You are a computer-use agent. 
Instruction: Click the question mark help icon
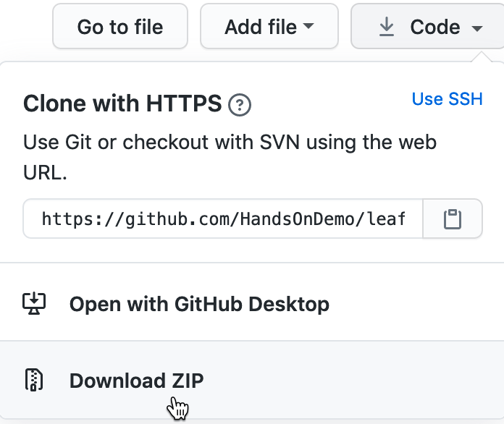[240, 106]
